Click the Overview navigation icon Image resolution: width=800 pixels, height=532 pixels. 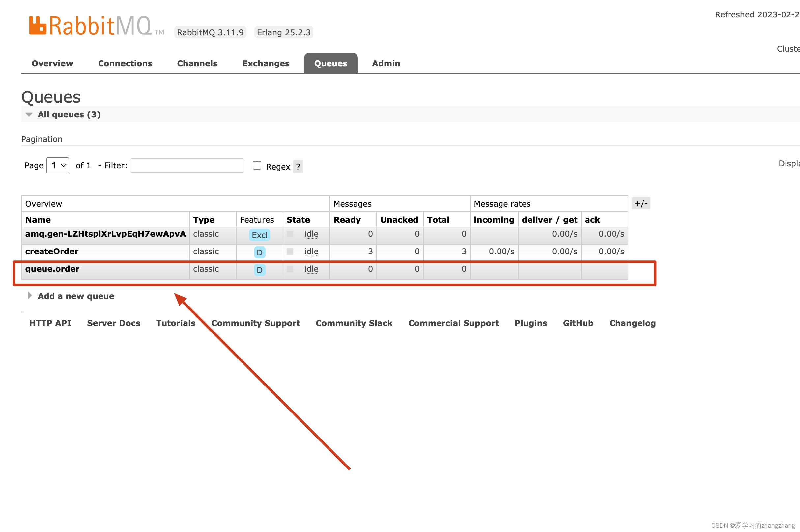[x=52, y=63]
